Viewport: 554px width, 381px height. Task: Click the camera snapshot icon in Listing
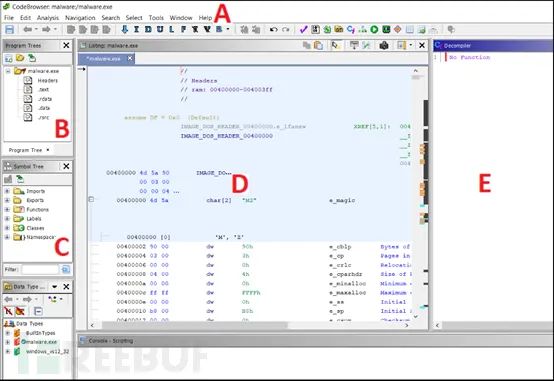coord(384,45)
